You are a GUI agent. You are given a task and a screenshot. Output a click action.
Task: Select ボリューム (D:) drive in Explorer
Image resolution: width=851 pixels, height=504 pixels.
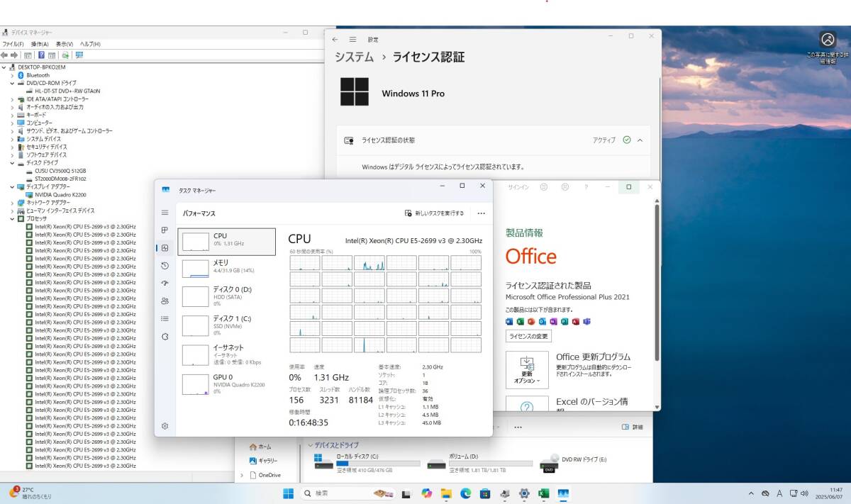(x=479, y=464)
